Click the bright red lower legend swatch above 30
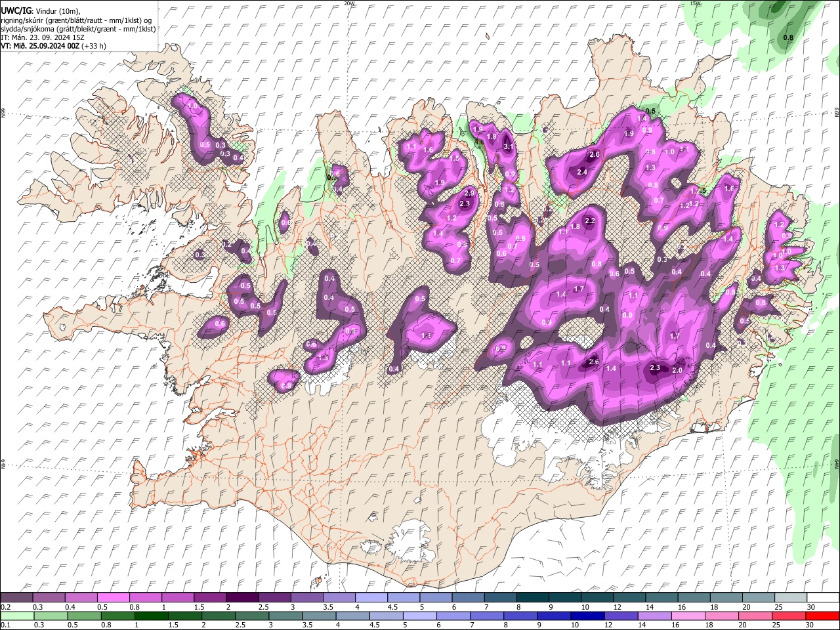Image resolution: width=840 pixels, height=630 pixels. 823,616
